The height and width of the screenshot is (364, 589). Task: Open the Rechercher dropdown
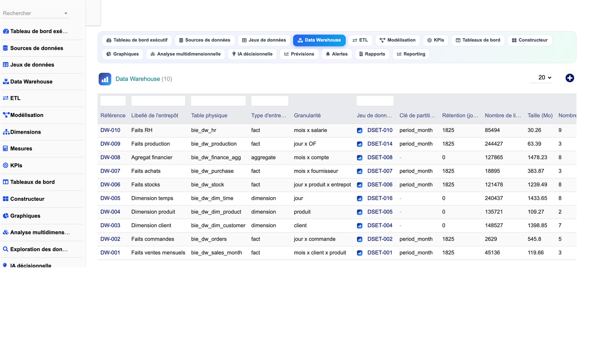pos(35,13)
